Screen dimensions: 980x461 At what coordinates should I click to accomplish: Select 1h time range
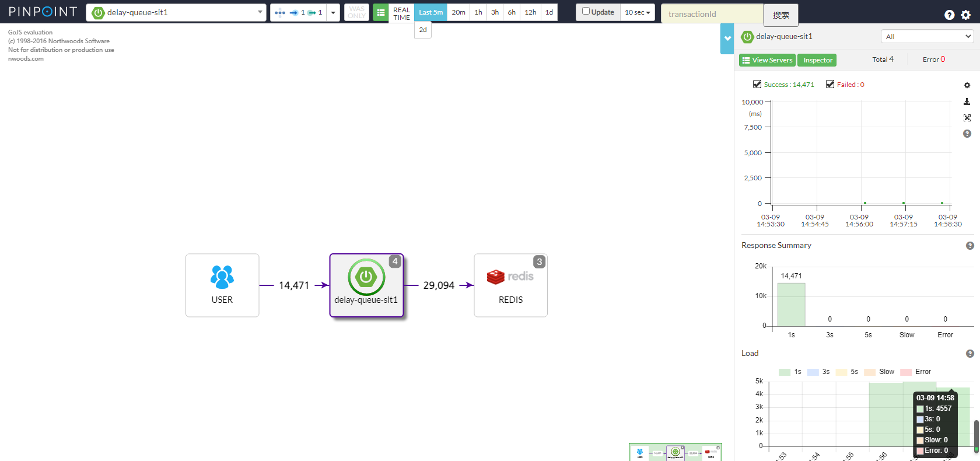coord(478,12)
